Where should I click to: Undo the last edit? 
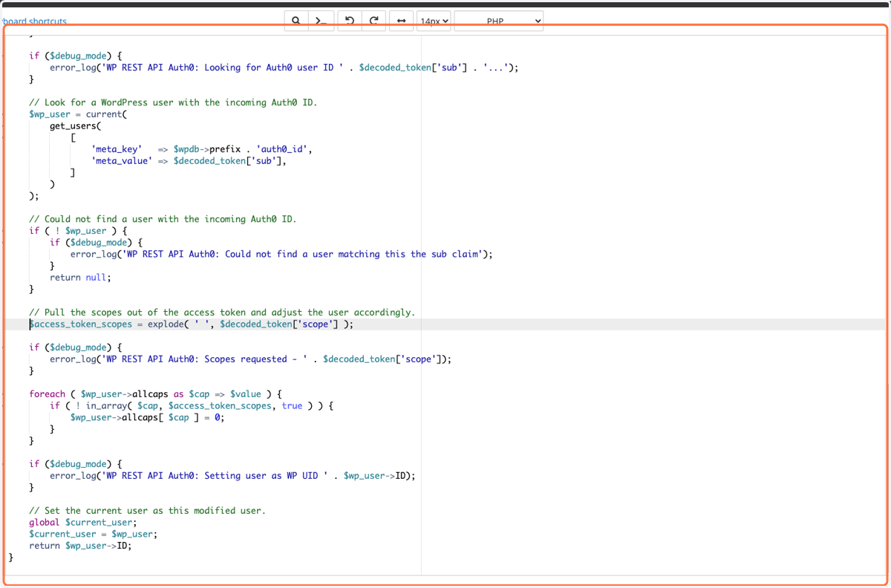[x=349, y=21]
